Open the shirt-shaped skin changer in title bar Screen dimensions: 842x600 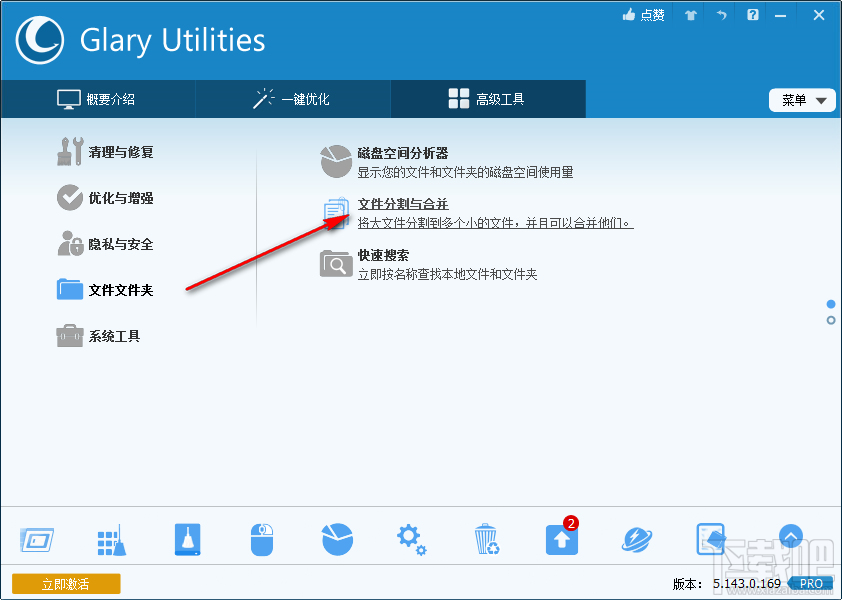pyautogui.click(x=689, y=15)
